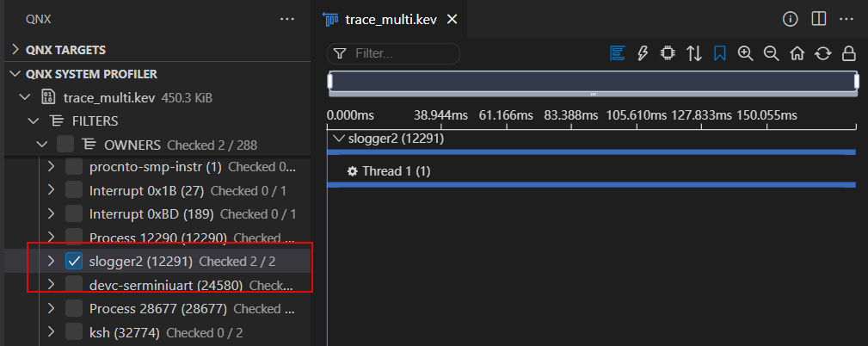
Task: Click the timeline view icon in toolbar
Action: tap(617, 53)
